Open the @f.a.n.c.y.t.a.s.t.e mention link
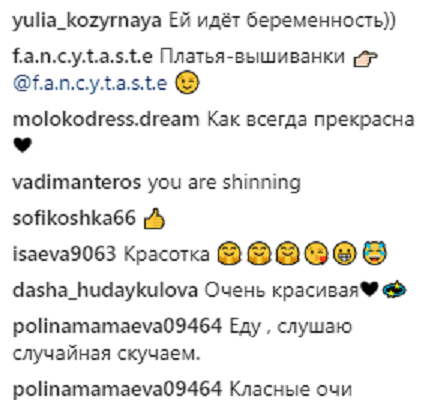 [90, 83]
